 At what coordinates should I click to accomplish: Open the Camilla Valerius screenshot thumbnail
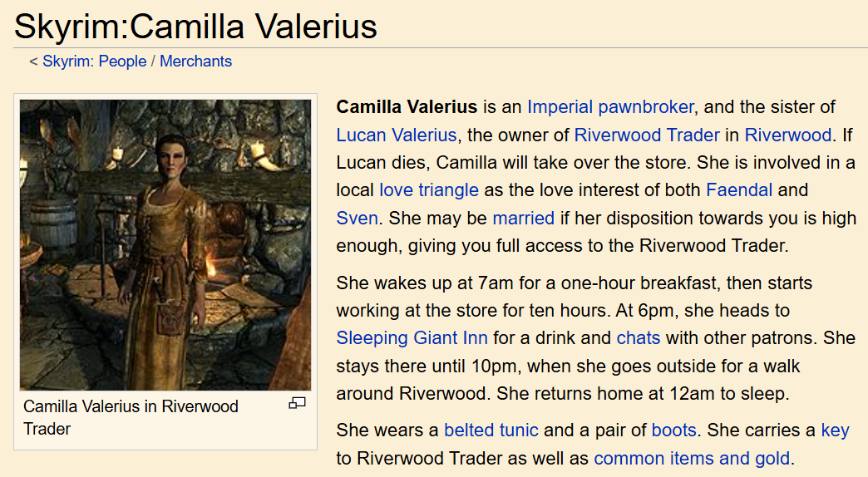tap(165, 244)
